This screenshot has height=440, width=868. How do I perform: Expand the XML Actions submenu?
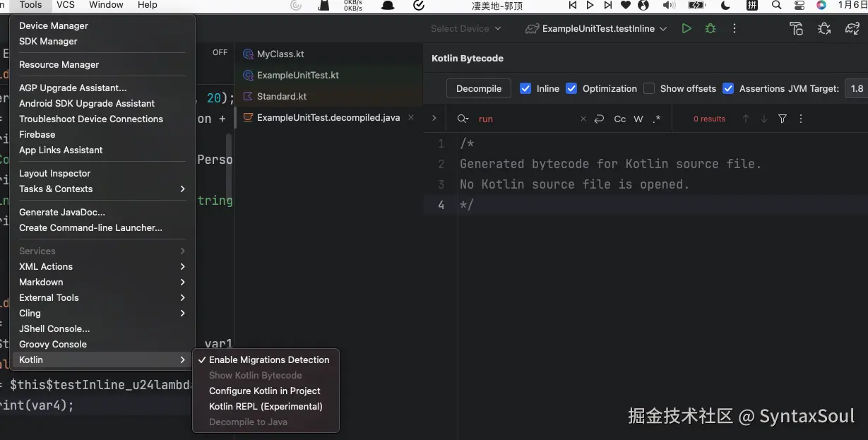click(102, 266)
